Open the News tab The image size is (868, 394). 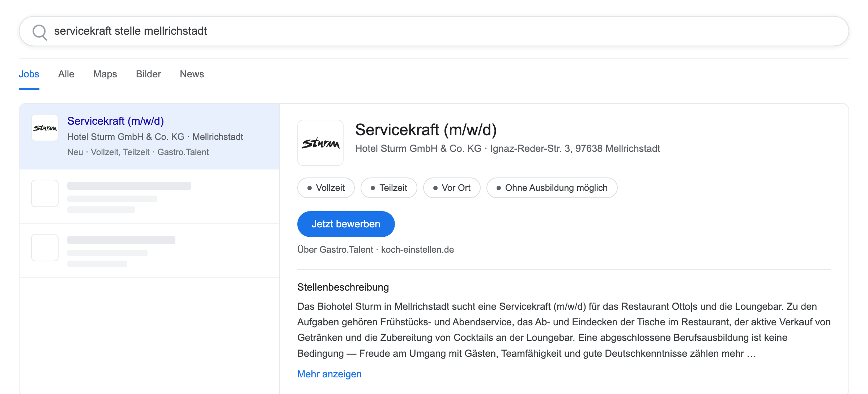point(192,74)
